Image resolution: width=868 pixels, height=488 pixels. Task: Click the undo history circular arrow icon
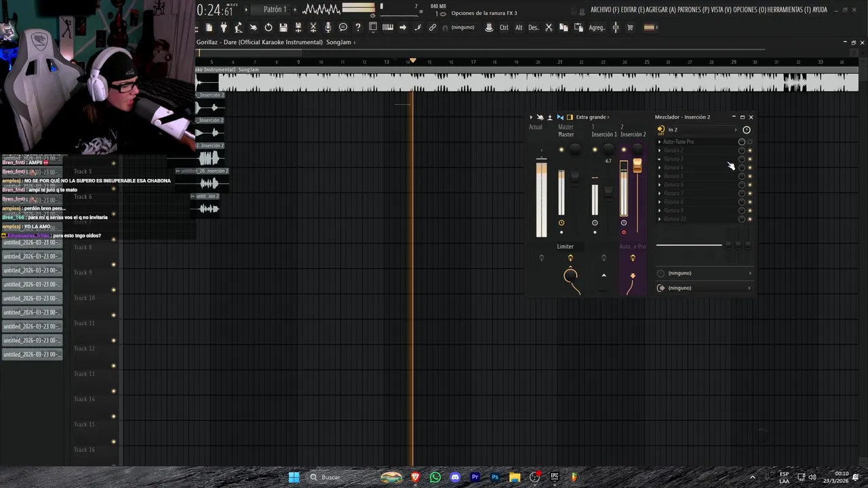pyautogui.click(x=269, y=28)
